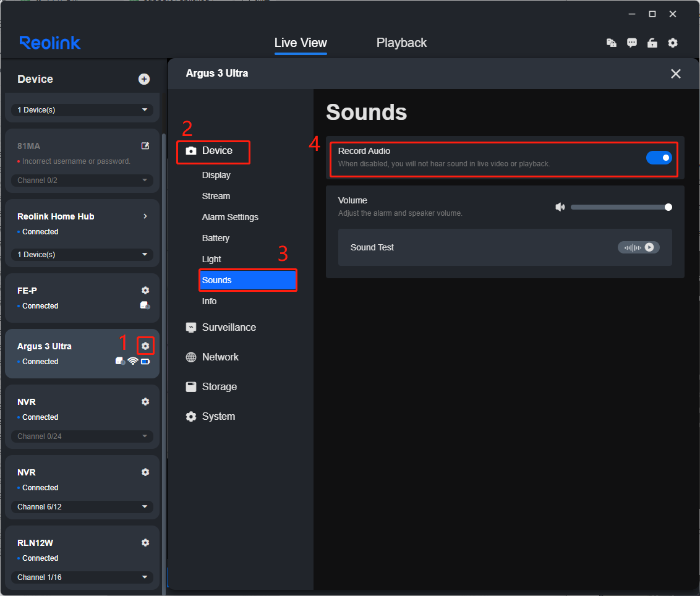Viewport: 700px width, 596px height.
Task: Open settings gear for FE-P device
Action: coord(145,290)
